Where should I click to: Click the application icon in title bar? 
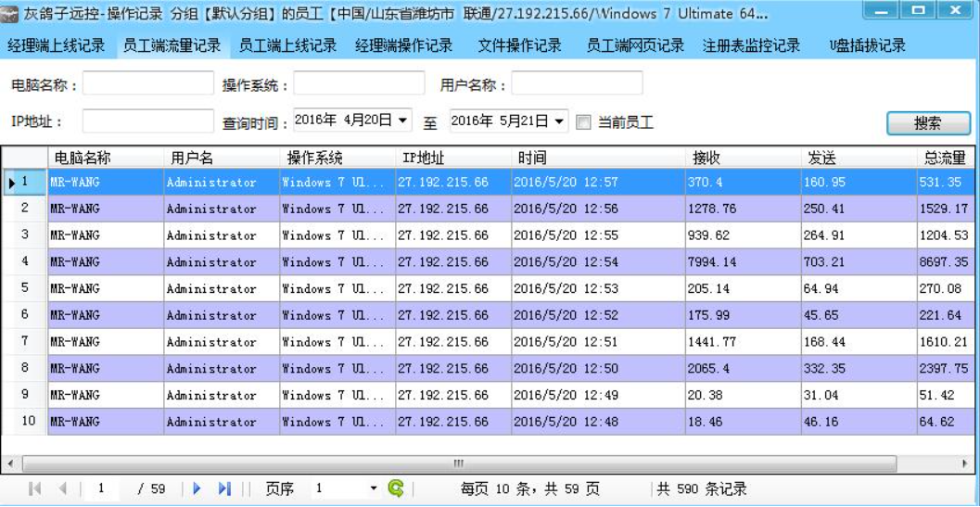[12, 14]
